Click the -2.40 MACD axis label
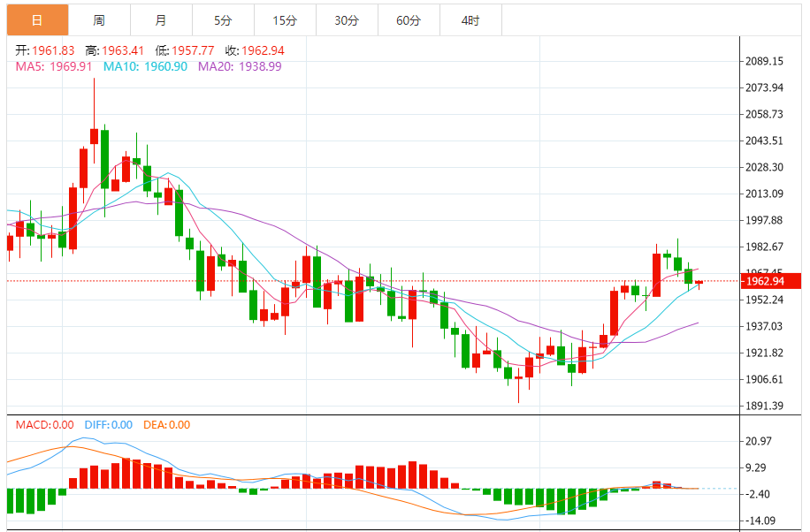The height and width of the screenshot is (532, 810). coord(757,494)
